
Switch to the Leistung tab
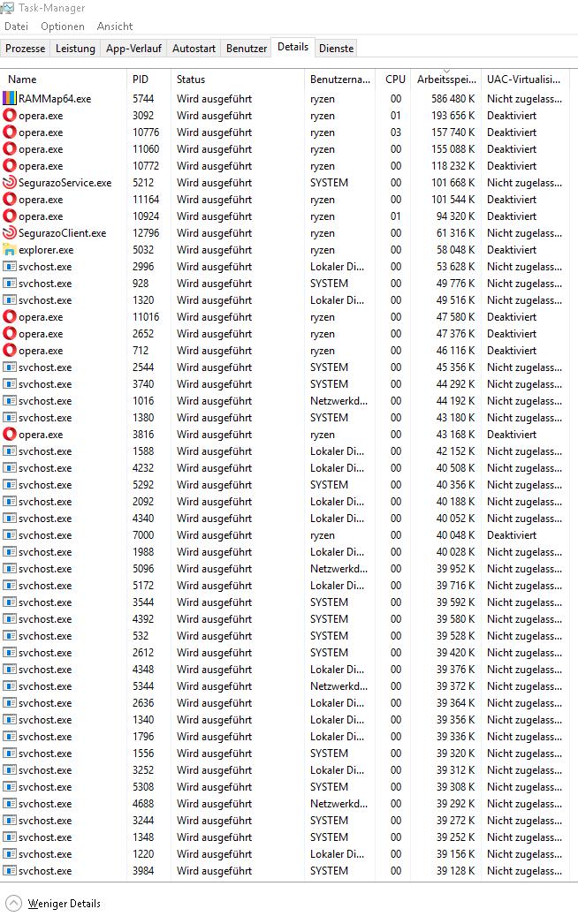(75, 49)
